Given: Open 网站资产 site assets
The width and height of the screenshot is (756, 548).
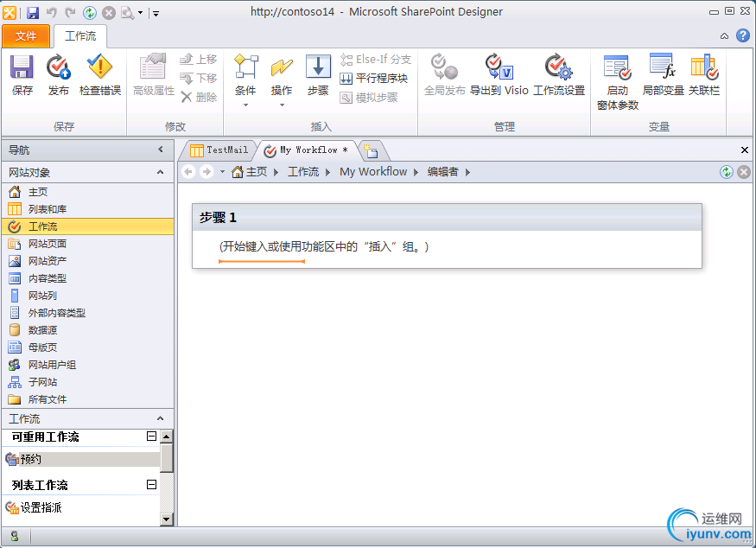Looking at the screenshot, I should tap(88, 261).
